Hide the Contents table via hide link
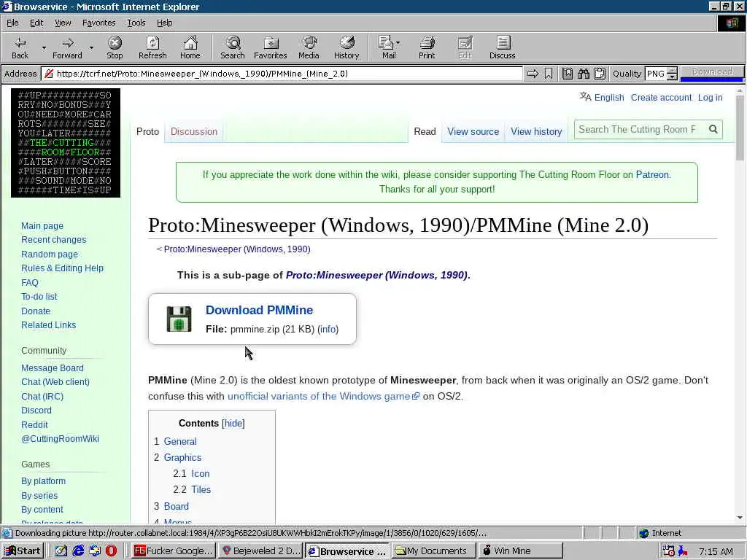Image resolution: width=747 pixels, height=560 pixels. (233, 424)
